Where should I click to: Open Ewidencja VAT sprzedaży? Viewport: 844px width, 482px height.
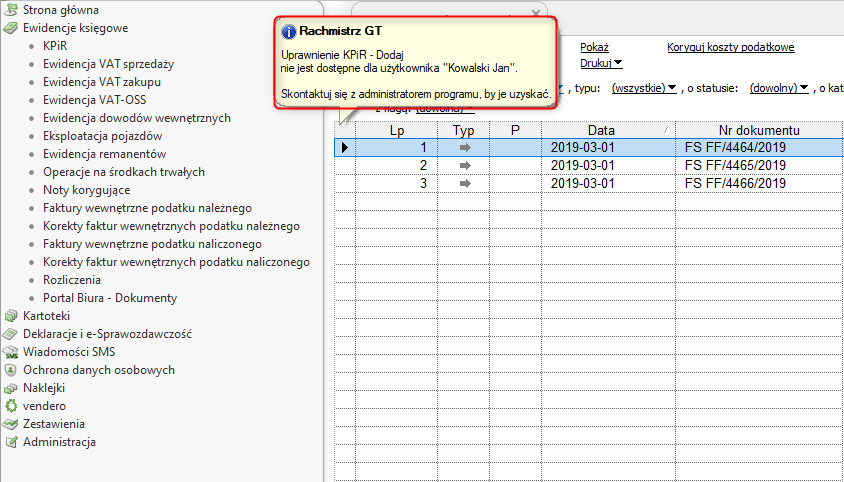coord(108,64)
